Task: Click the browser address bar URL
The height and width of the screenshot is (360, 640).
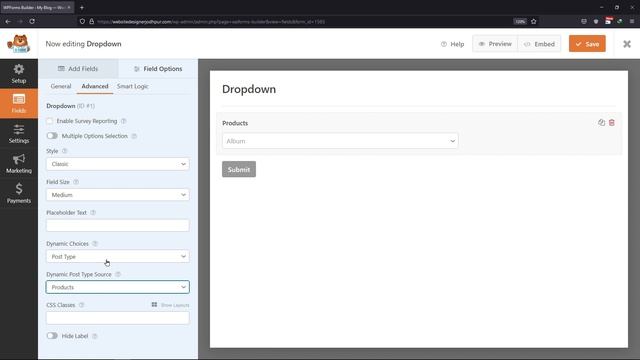Action: coord(211,22)
